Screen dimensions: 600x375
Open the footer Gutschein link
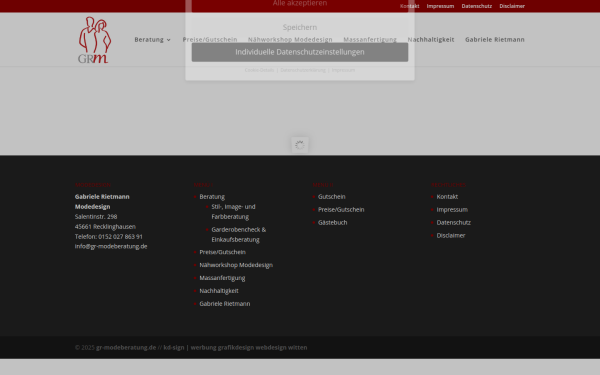click(331, 197)
